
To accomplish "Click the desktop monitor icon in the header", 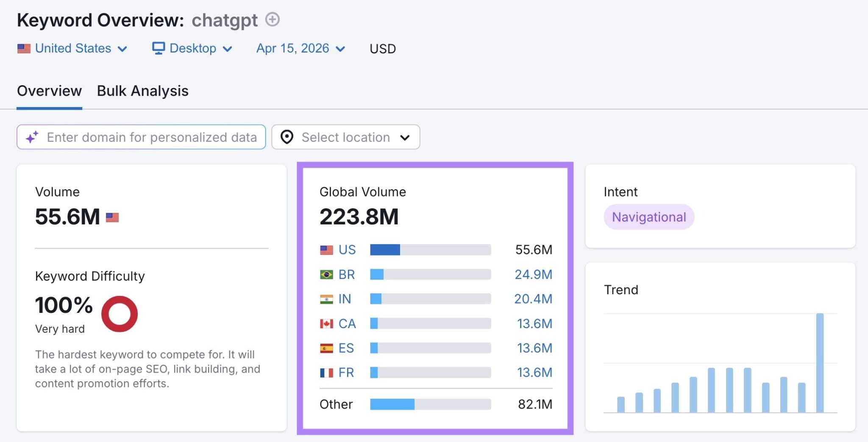I will [159, 48].
